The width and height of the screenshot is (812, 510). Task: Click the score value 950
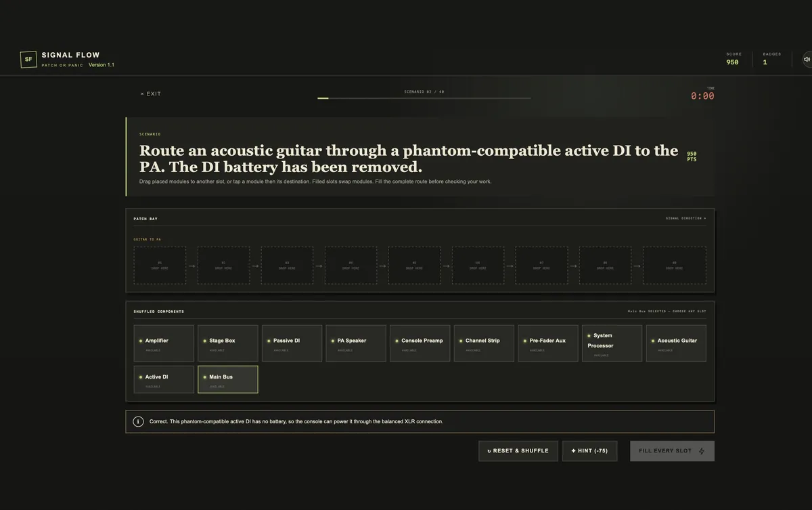click(x=732, y=62)
